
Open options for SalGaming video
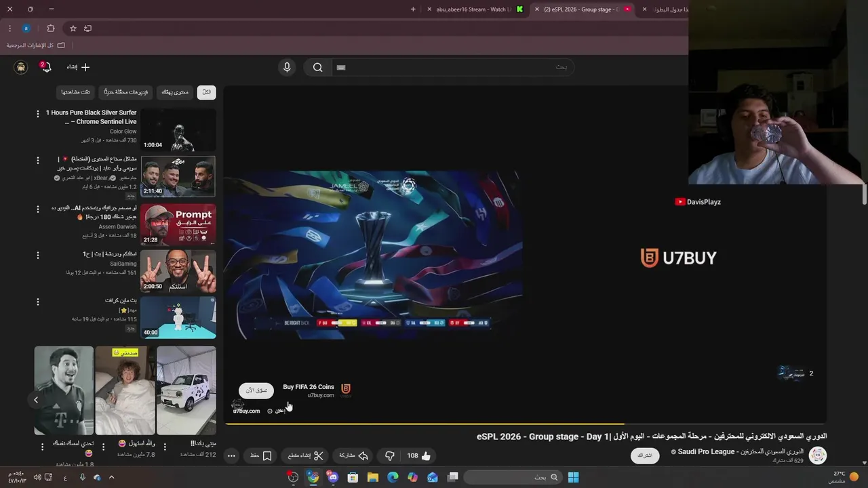38,256
